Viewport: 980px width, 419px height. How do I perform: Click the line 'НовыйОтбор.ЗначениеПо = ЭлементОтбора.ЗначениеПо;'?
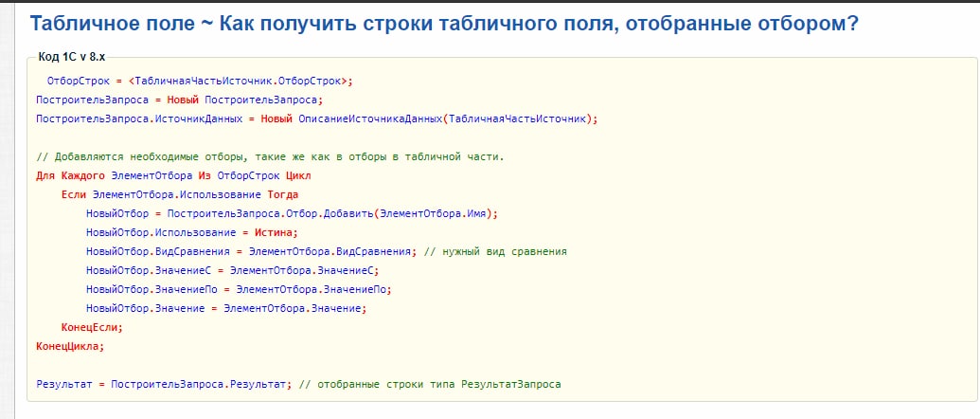[x=239, y=289]
